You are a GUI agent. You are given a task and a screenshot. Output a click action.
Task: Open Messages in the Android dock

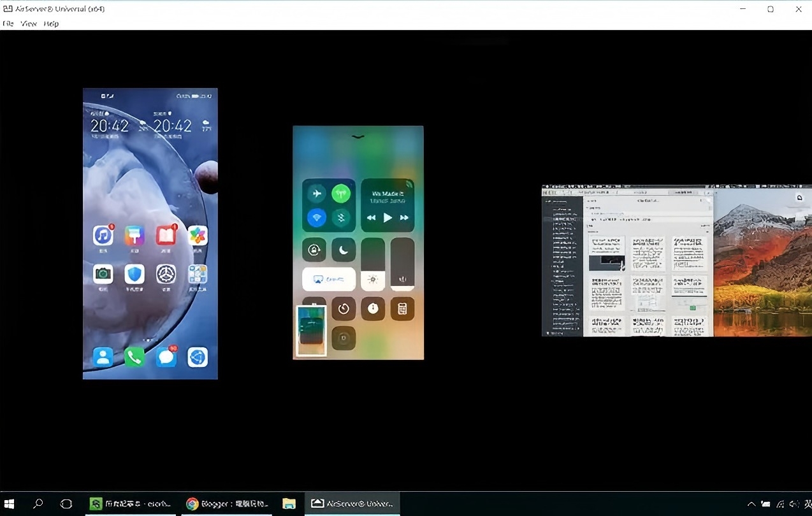click(x=166, y=357)
